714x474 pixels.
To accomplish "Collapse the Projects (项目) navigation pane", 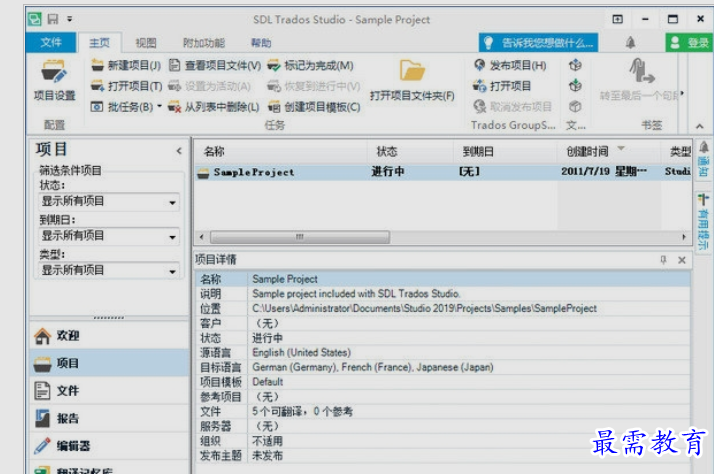I will coord(179,151).
